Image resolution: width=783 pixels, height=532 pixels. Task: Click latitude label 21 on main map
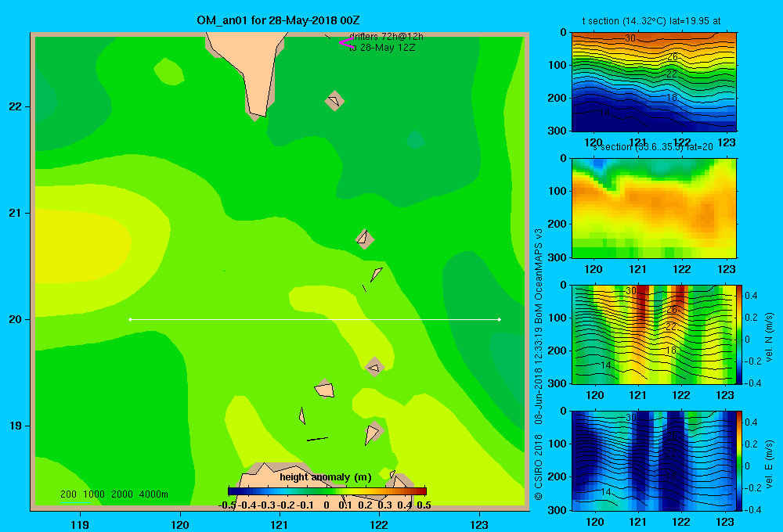point(16,213)
